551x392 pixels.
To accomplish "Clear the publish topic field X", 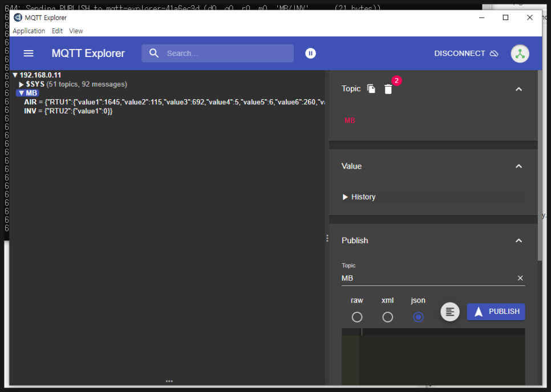I will (520, 278).
